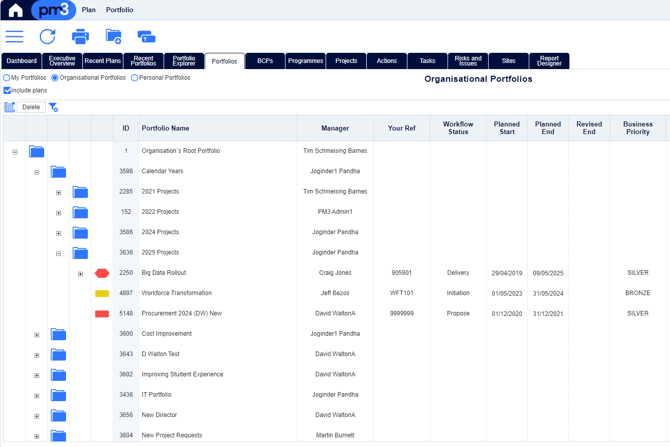This screenshot has height=447, width=670.
Task: Click the Portfolio Name column header
Action: click(165, 128)
